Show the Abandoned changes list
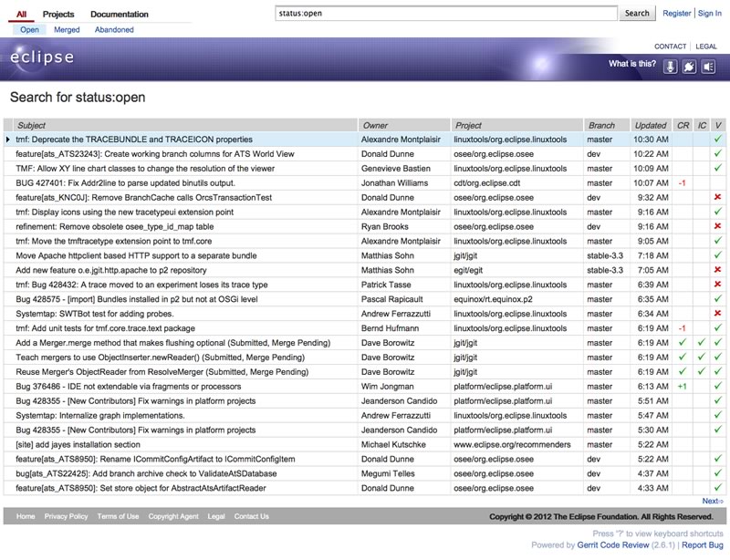Screen dimensions: 730x560 pyautogui.click(x=114, y=30)
